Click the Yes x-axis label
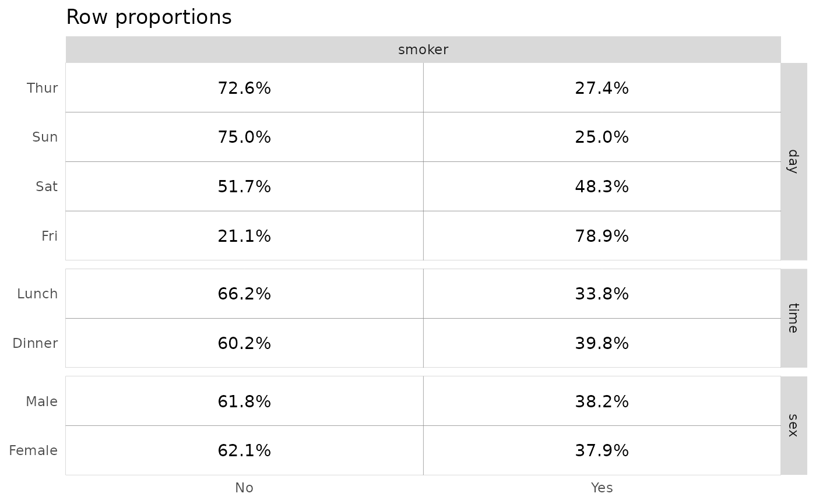This screenshot has width=816, height=504. click(602, 488)
